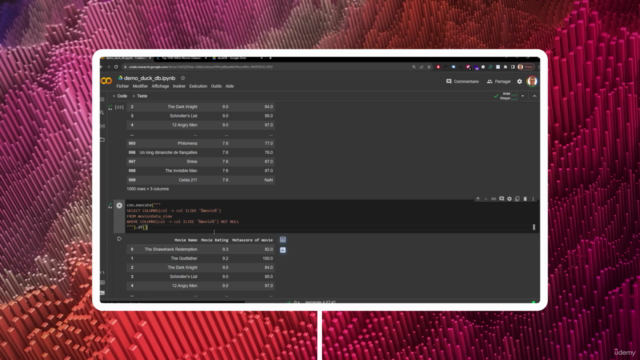The image size is (640, 360).
Task: Move the selected cell up
Action: coord(478,199)
